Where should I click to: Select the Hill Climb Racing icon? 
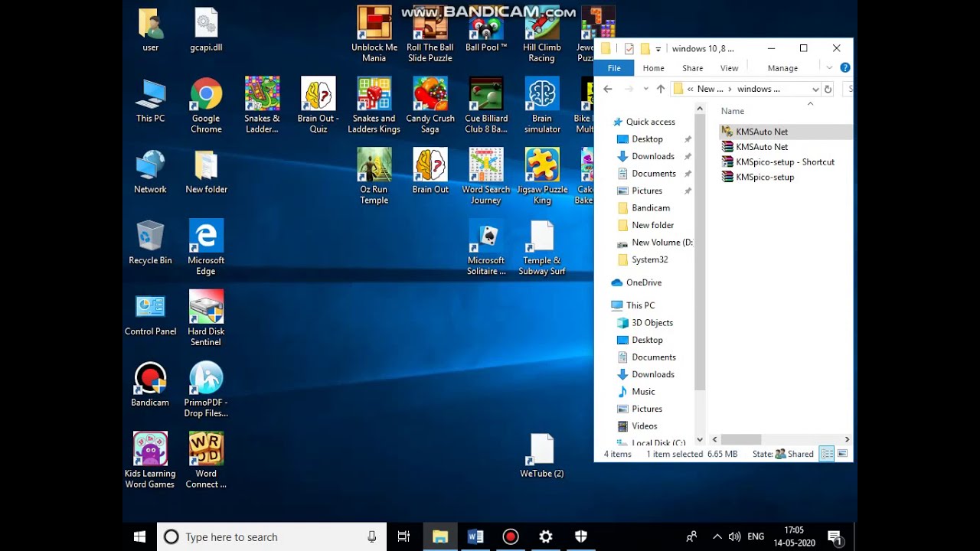[x=542, y=34]
